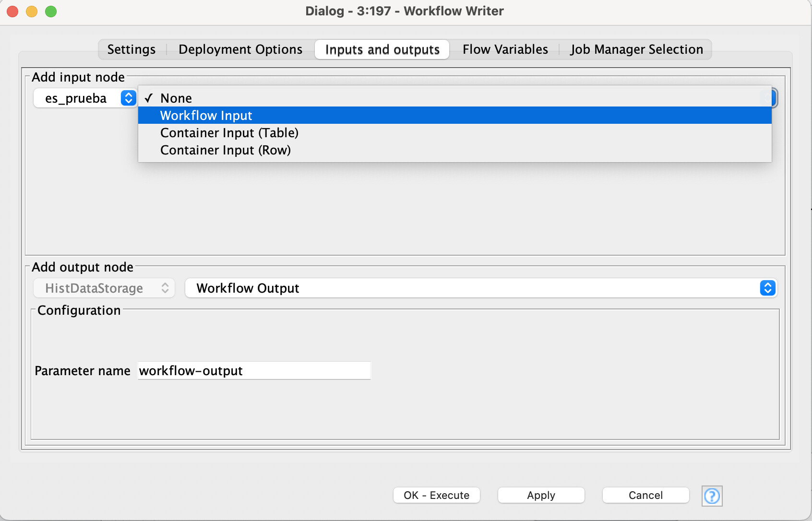Expand the Workflow Output type dropdown

point(480,288)
